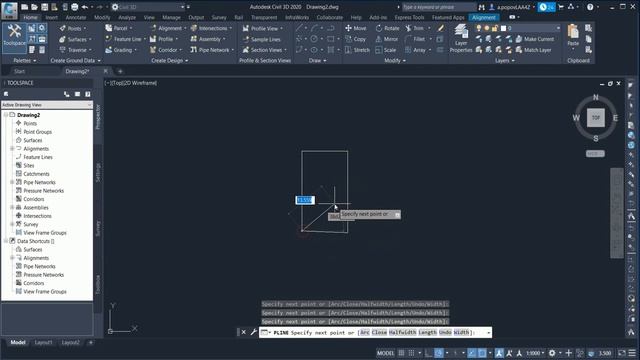Viewport: 640px width, 360px height.
Task: Select the Mirror tool
Action: point(387,39)
